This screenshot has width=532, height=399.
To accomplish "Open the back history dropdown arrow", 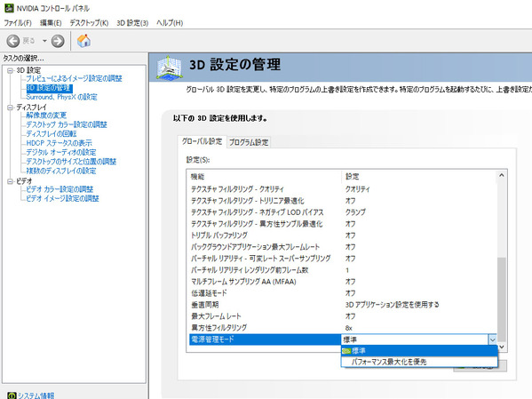I will [44, 41].
